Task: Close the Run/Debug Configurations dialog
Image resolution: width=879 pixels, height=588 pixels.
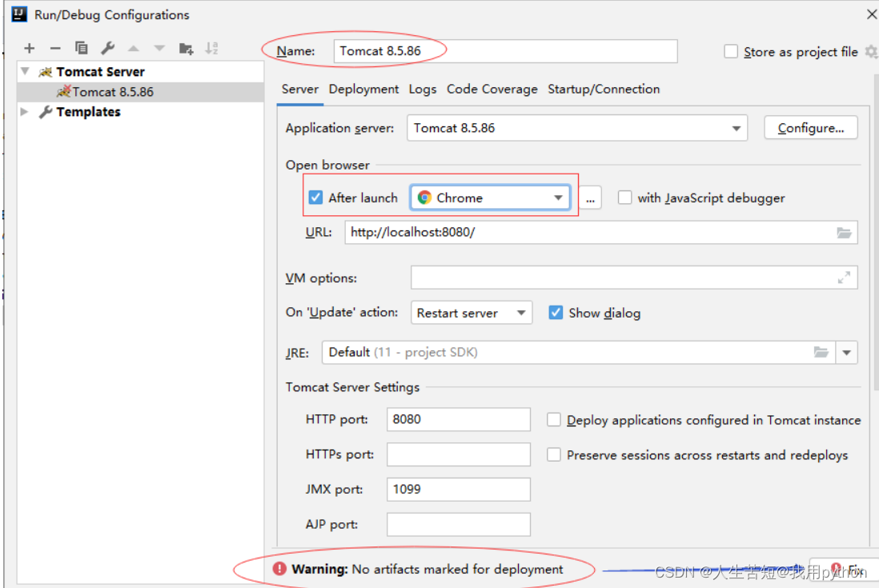Action: 872,14
